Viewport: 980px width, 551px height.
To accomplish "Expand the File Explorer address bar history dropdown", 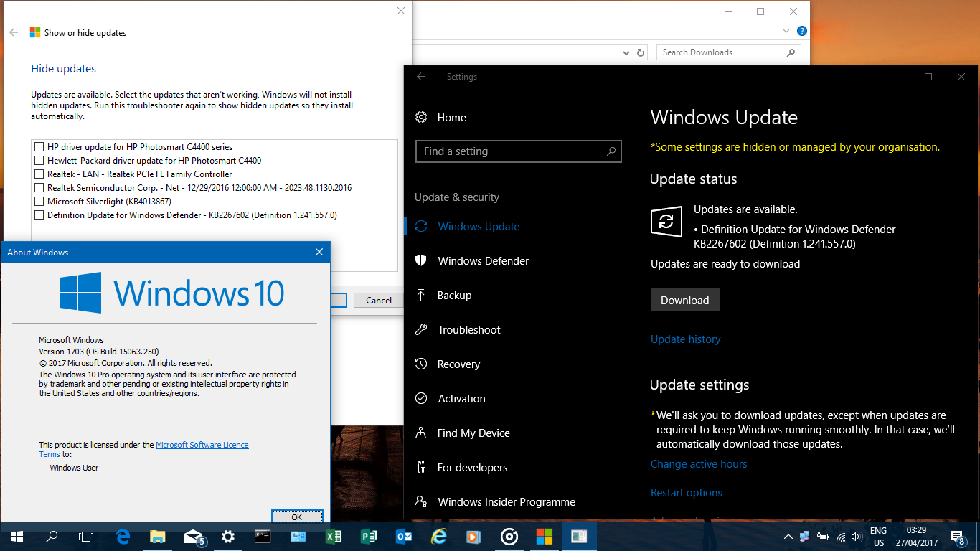I will pos(626,52).
